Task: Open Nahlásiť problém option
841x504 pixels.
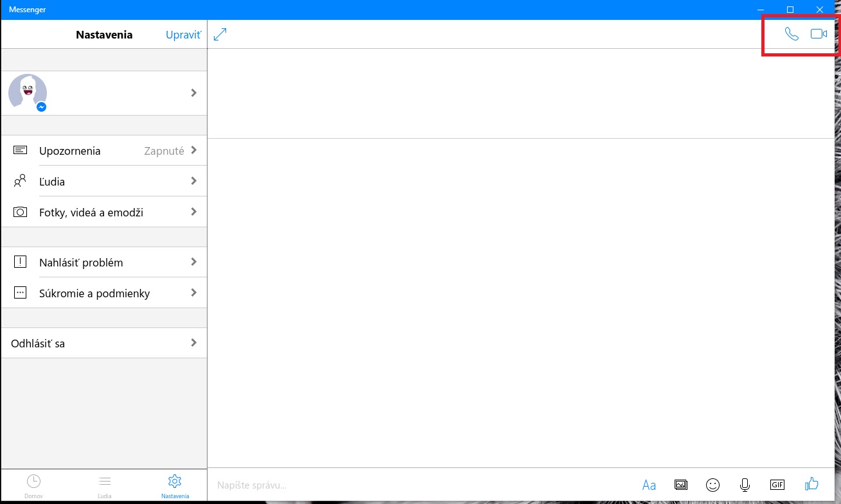Action: 104,262
